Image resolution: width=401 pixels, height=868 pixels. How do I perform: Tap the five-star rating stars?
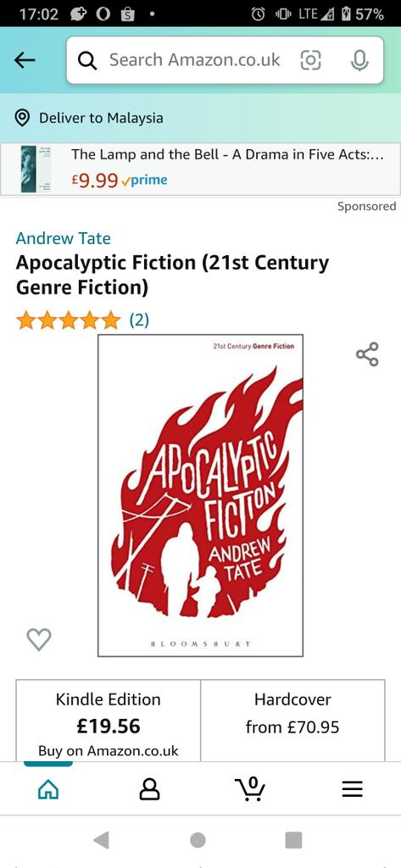[68, 320]
